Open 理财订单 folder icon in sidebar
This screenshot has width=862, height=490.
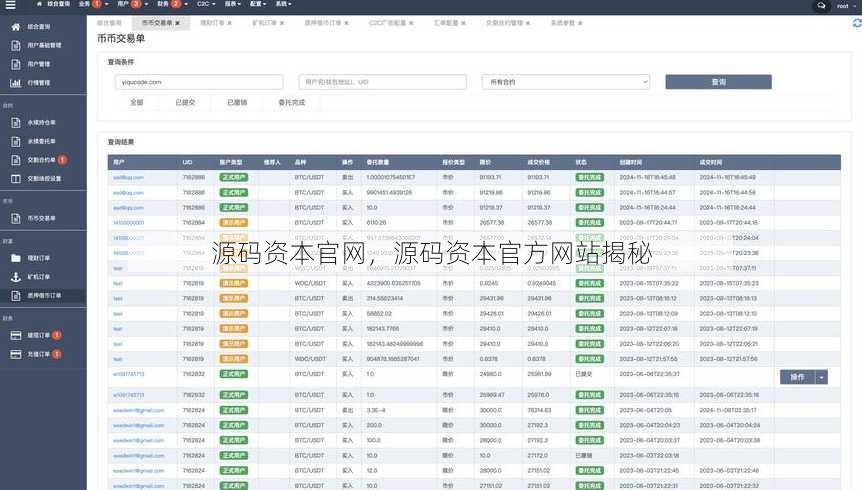click(x=15, y=258)
